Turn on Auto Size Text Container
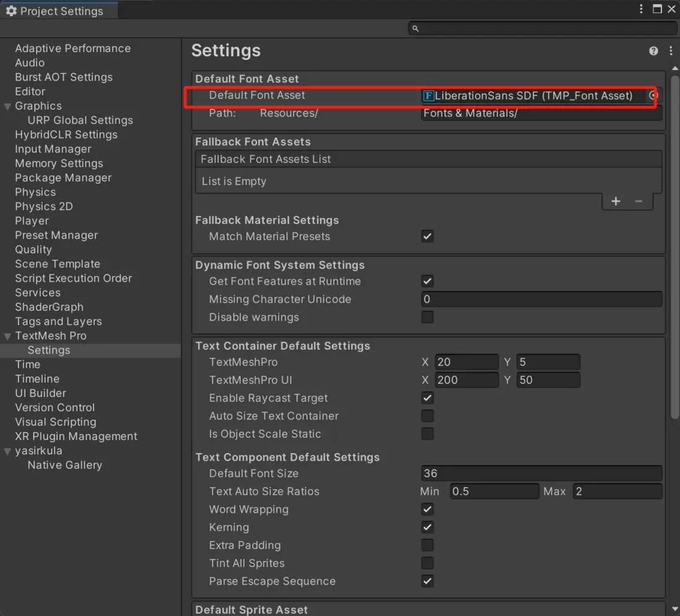 (x=427, y=416)
